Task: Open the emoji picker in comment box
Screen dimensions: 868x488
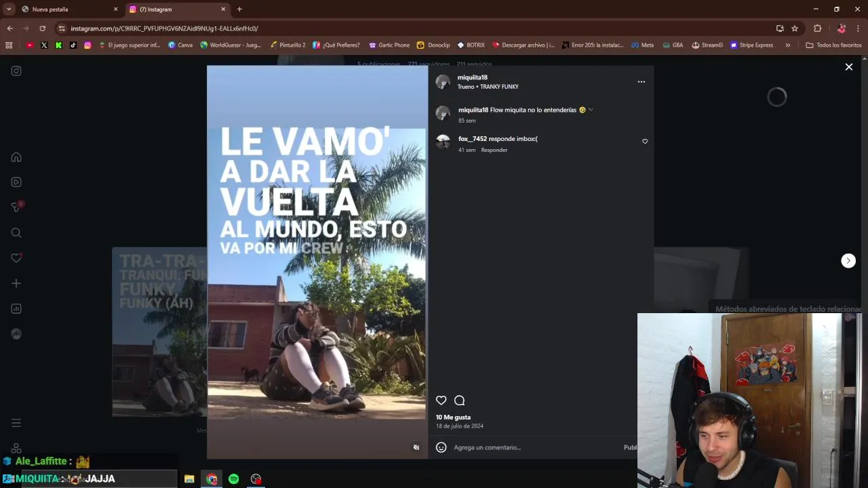Action: tap(441, 447)
